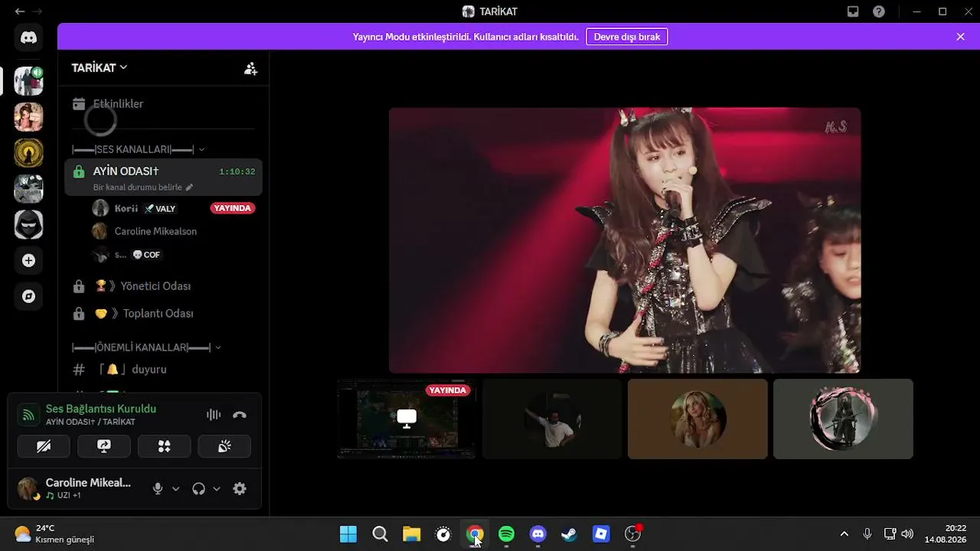
Task: Select the golden circular emblem server icon
Action: tap(29, 153)
